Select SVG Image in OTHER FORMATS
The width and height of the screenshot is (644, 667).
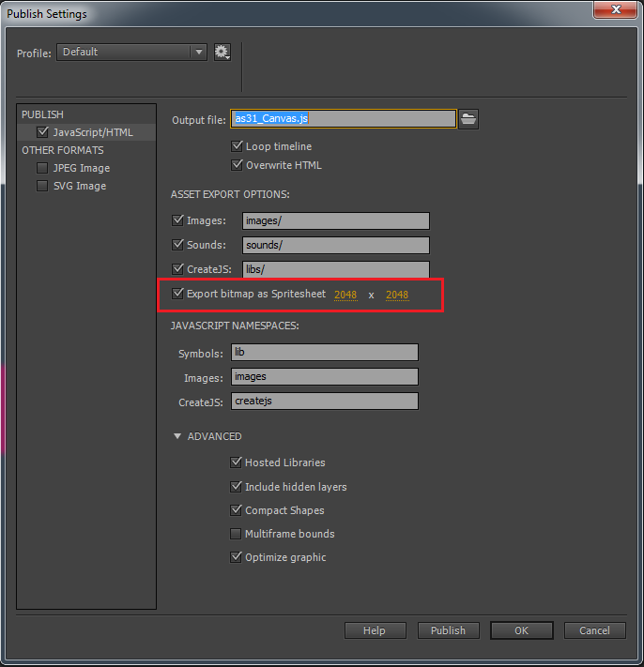click(x=80, y=186)
